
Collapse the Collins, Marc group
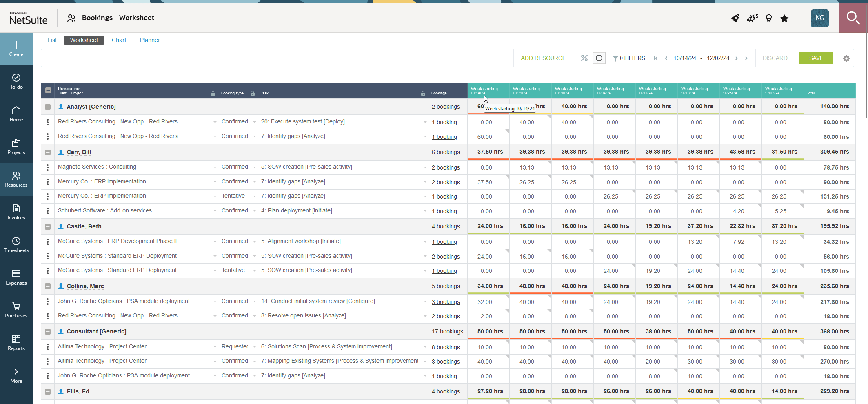(x=48, y=286)
